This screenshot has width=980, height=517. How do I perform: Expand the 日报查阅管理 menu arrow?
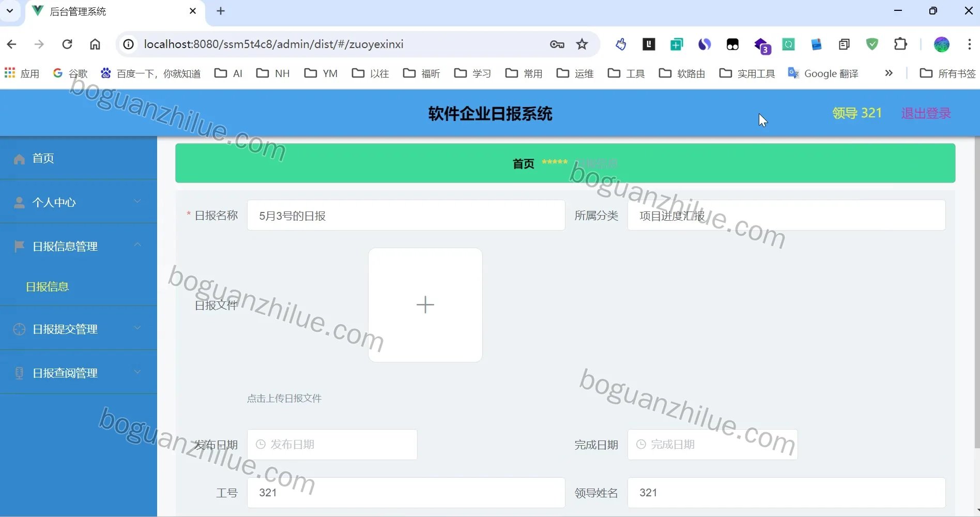137,371
